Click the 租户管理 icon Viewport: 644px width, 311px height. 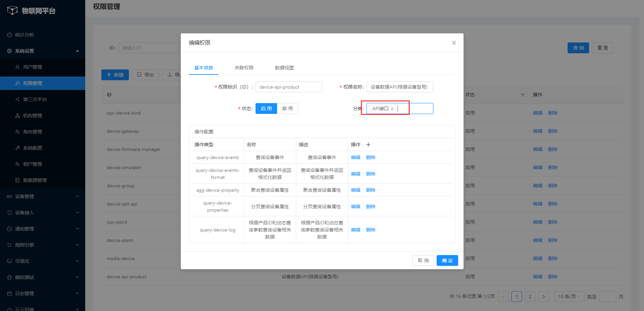pos(18,164)
